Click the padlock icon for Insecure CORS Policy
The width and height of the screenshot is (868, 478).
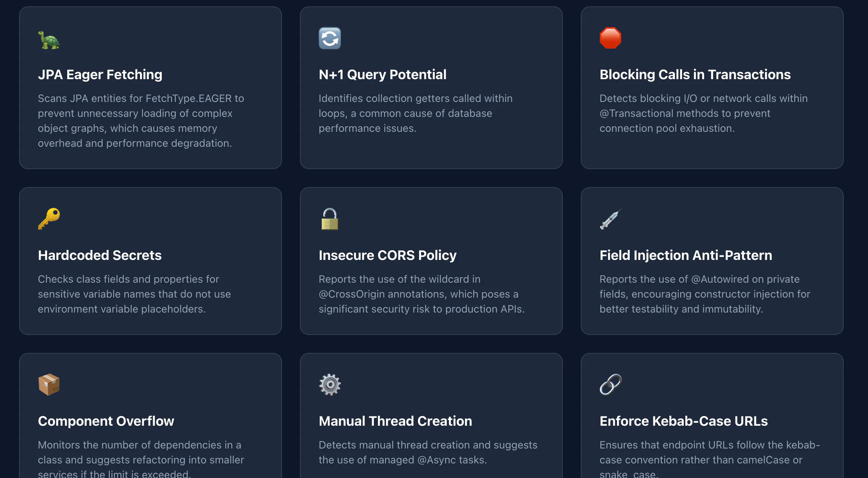click(330, 219)
